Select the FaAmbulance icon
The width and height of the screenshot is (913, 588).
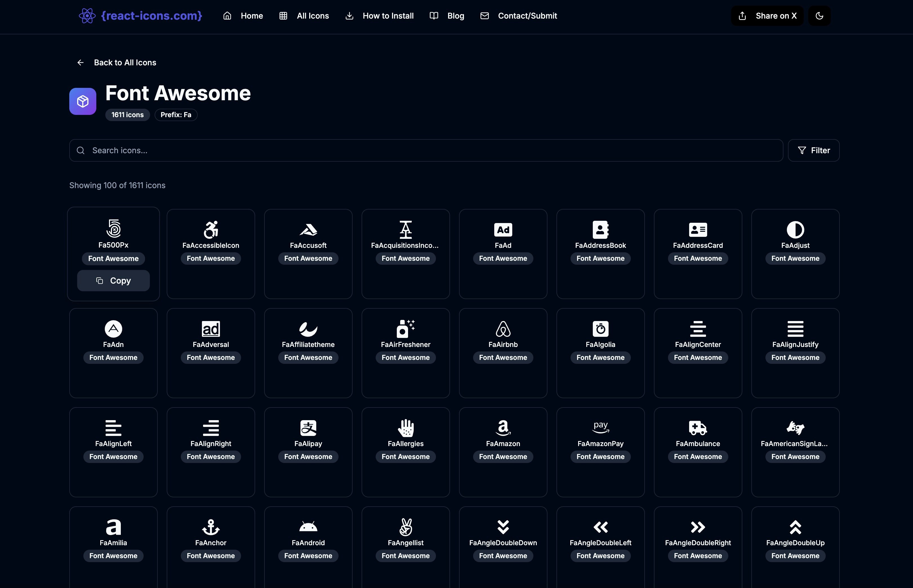[x=698, y=428]
